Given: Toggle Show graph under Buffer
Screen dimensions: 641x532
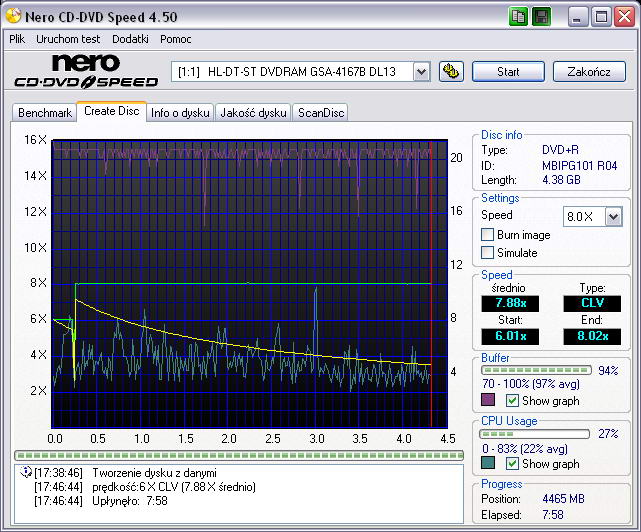Looking at the screenshot, I should click(x=513, y=401).
